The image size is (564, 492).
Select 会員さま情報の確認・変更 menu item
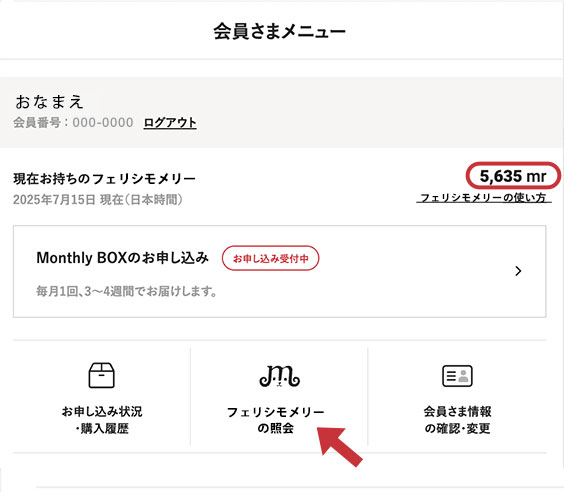[457, 397]
